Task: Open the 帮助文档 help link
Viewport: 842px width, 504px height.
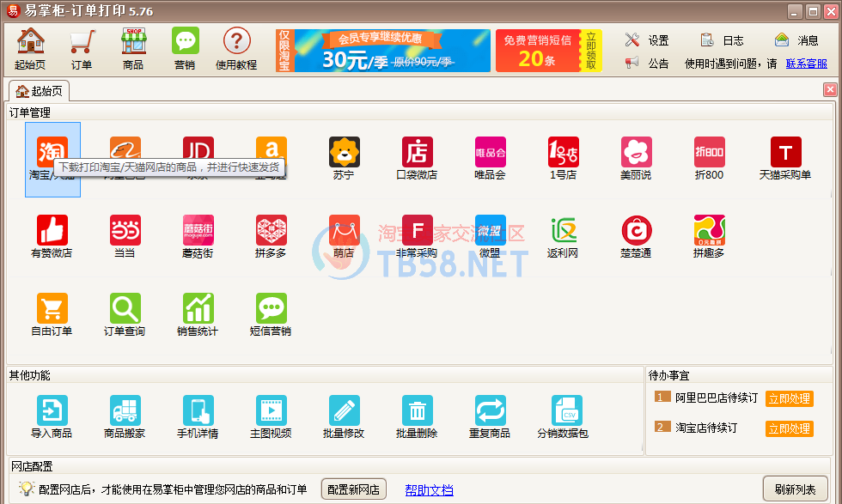Action: [429, 490]
